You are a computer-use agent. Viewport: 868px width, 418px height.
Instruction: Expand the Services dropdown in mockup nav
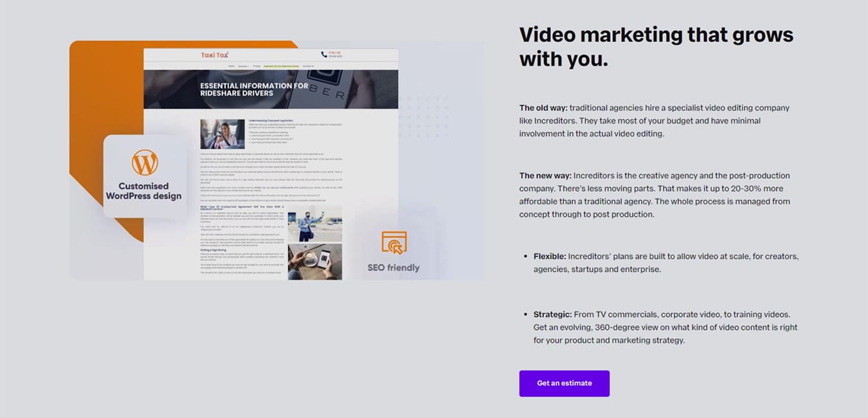(243, 66)
